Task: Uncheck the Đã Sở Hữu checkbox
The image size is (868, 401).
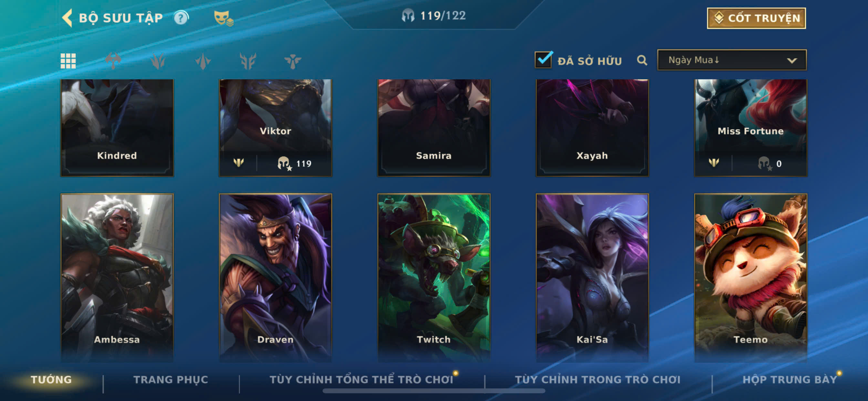Action: (x=543, y=60)
